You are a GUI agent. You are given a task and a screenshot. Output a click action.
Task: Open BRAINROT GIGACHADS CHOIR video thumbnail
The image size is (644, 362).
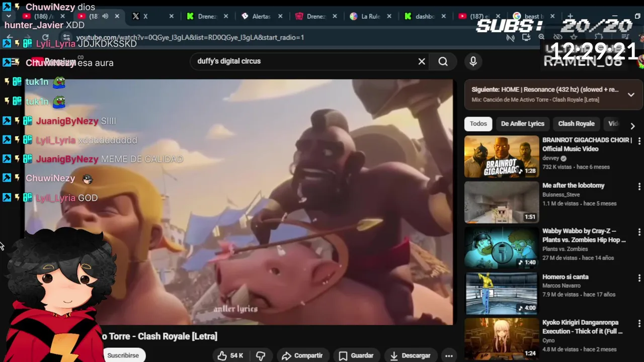502,156
